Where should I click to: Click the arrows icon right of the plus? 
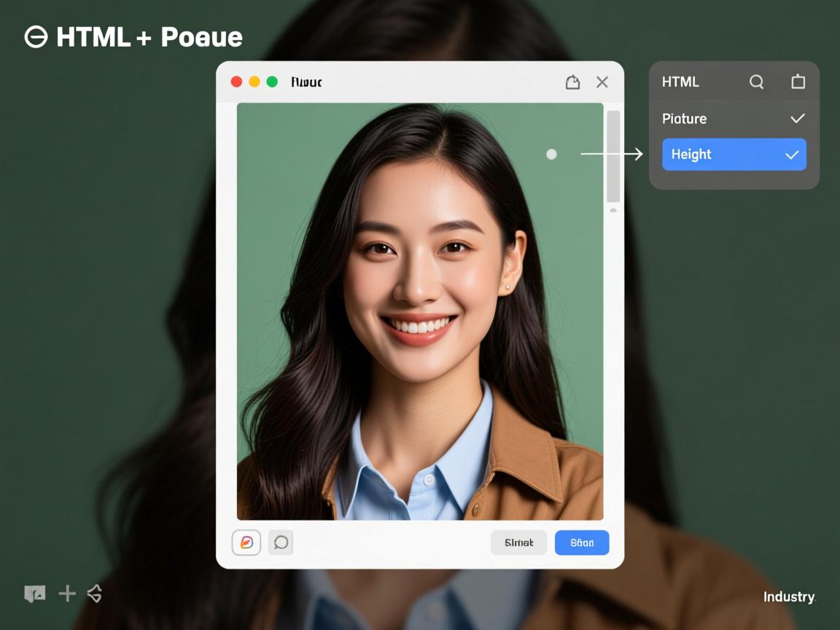pos(95,594)
